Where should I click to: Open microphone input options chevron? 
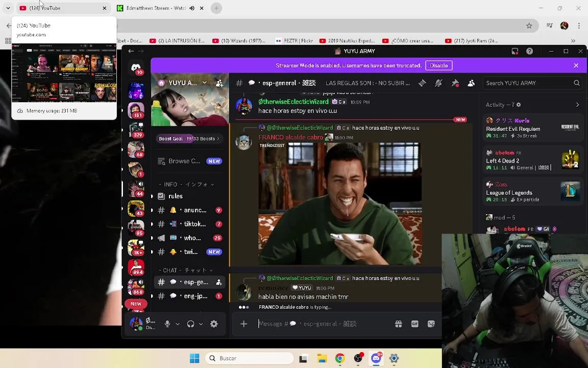178,324
